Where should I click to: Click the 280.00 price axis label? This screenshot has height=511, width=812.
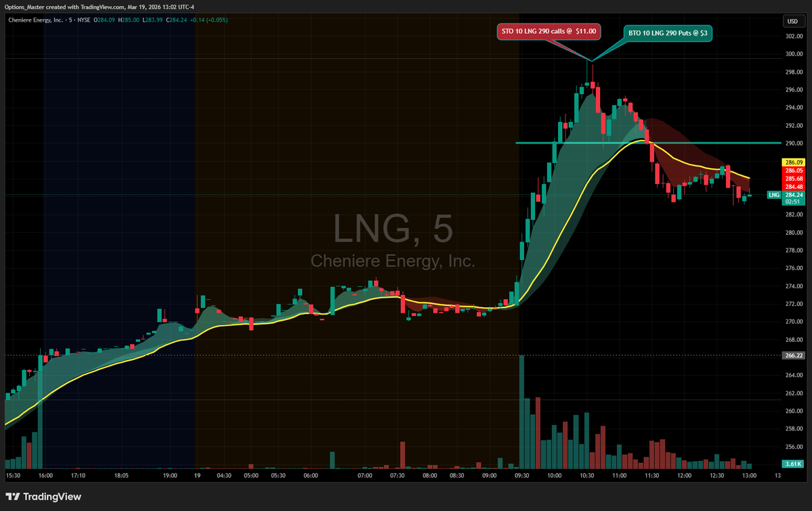(x=794, y=232)
